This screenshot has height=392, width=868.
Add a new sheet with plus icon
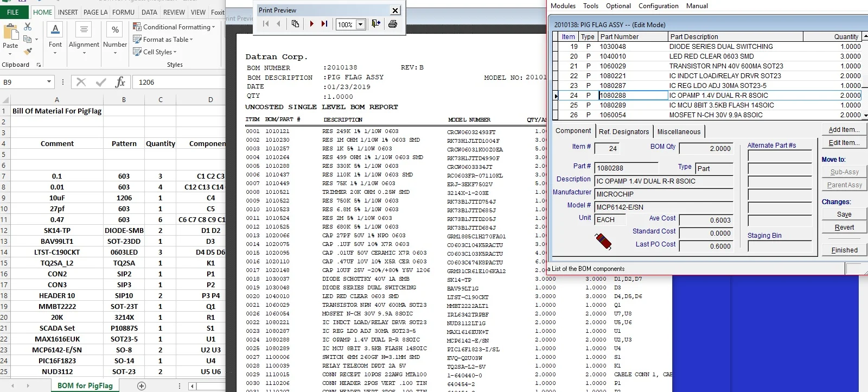[142, 386]
